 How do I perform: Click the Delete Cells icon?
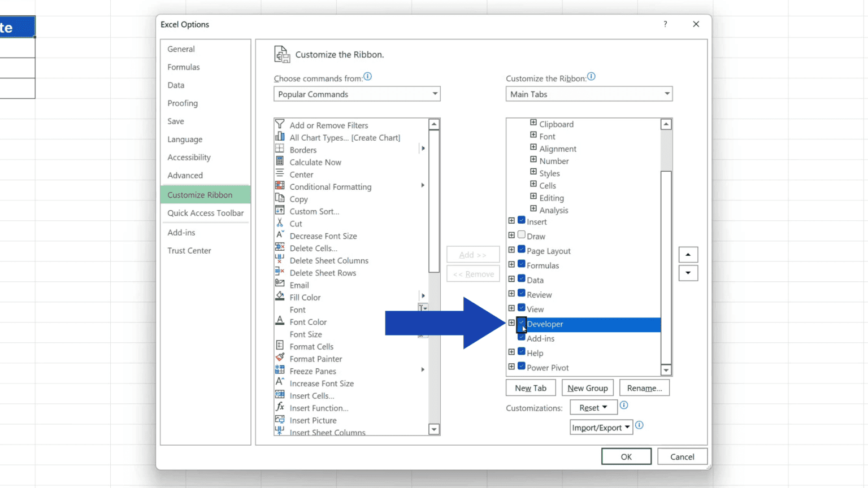pyautogui.click(x=280, y=247)
